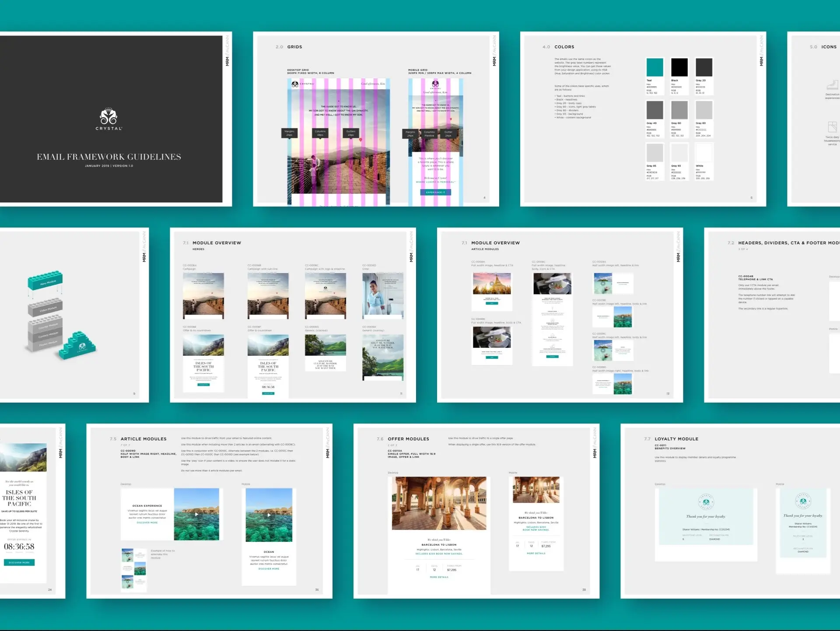Screen dimensions: 840x631
Task: Click the BARCELONA TO LISBON desktop offer title
Action: 439,545
